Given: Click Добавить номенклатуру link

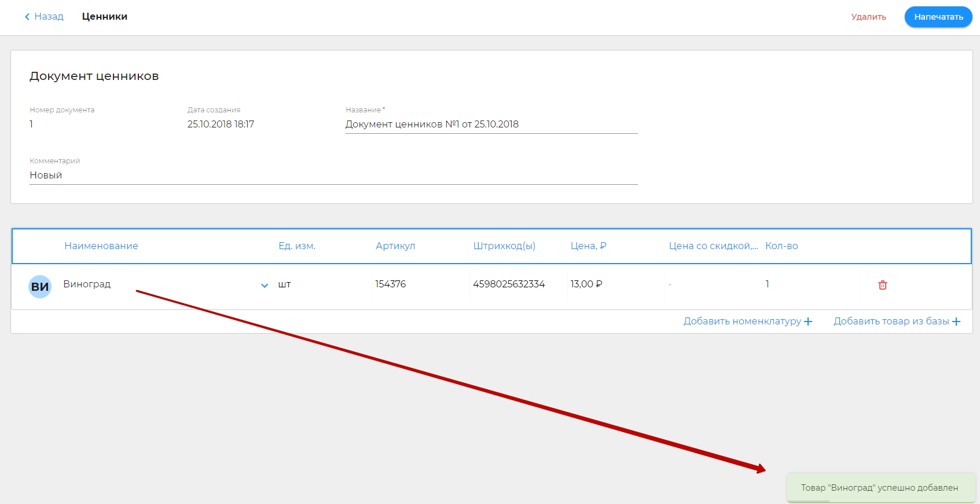Looking at the screenshot, I should coord(743,321).
